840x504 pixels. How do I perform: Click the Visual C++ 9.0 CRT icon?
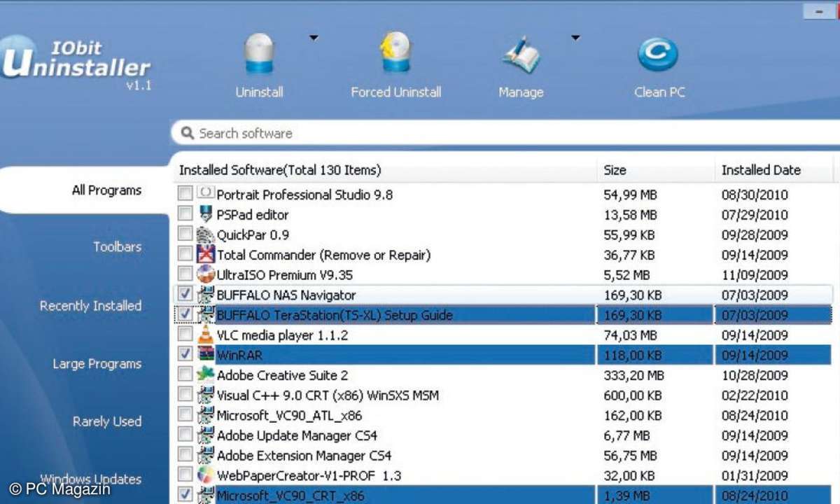pyautogui.click(x=205, y=395)
